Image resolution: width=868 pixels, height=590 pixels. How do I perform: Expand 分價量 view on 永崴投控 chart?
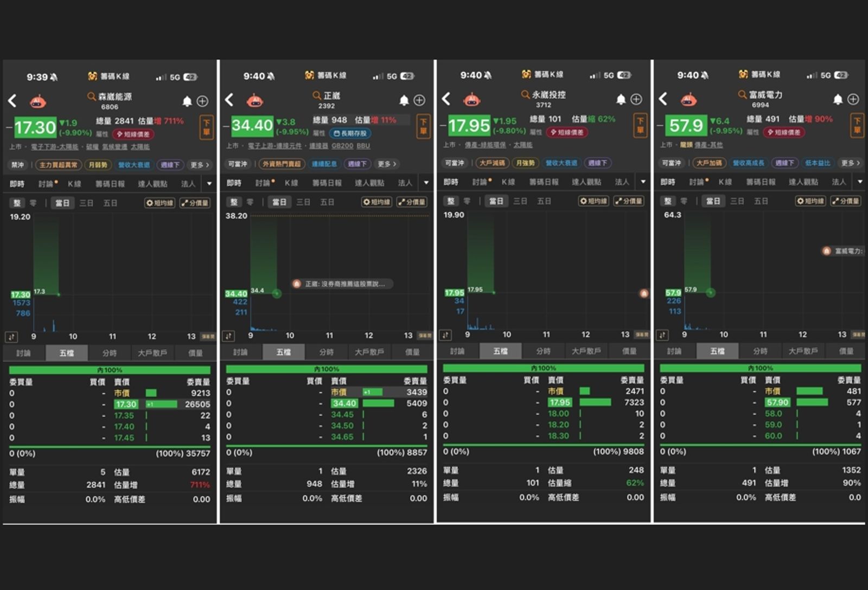tap(629, 201)
